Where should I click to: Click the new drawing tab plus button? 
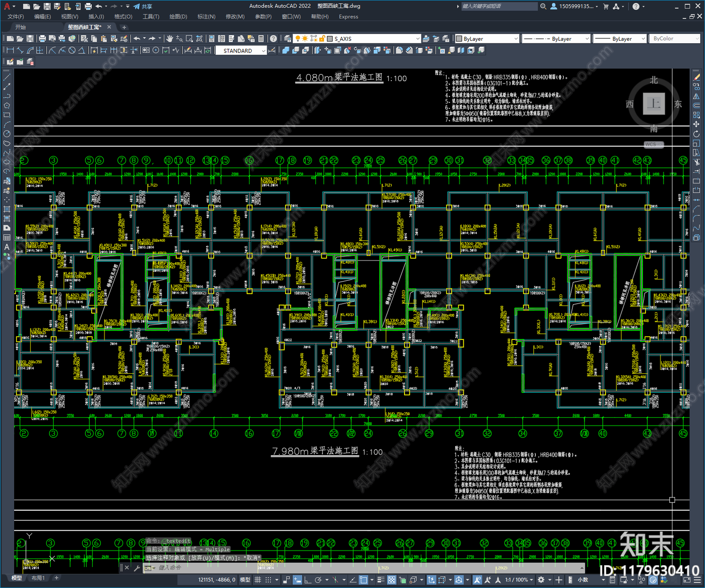tap(124, 27)
